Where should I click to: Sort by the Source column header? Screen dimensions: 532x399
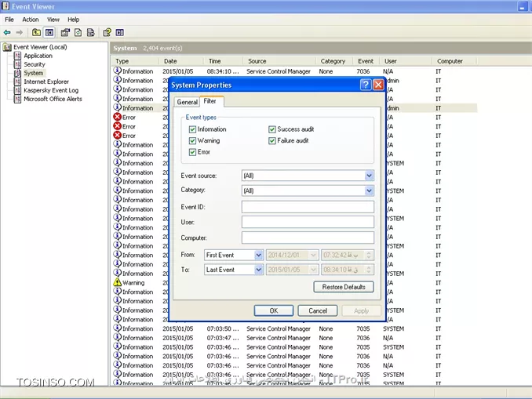pos(279,61)
